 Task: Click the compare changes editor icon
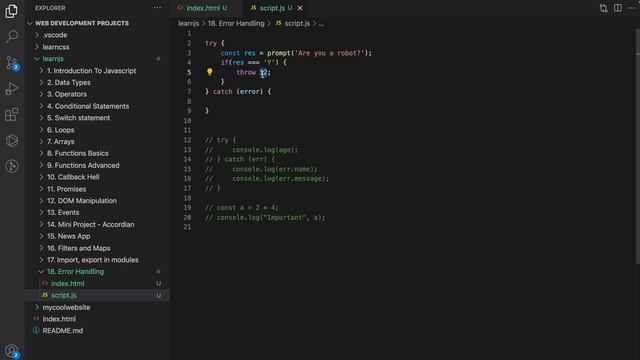tap(603, 8)
